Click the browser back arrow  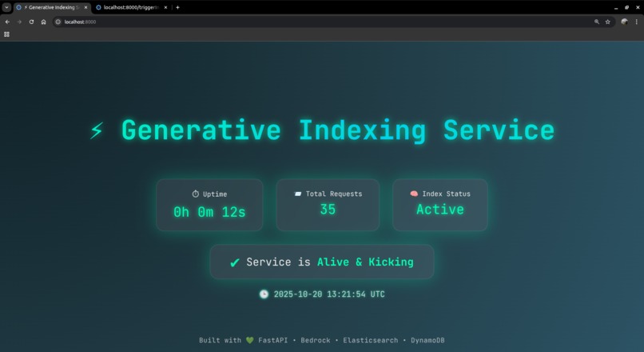7,22
